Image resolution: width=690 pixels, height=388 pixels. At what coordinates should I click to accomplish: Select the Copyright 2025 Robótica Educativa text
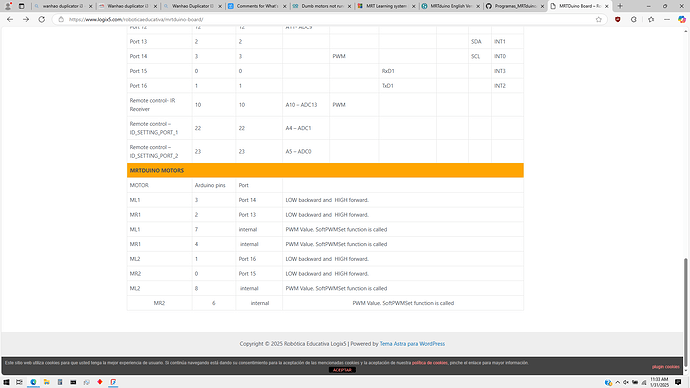[x=293, y=344]
